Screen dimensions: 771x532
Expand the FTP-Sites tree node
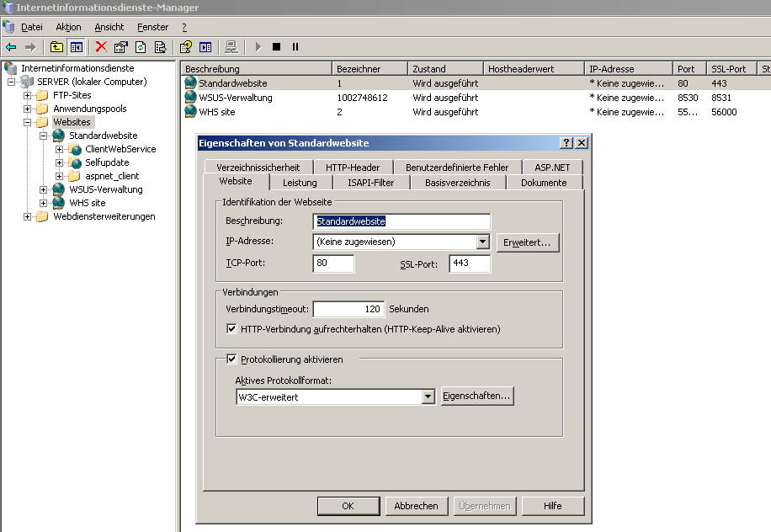point(28,95)
